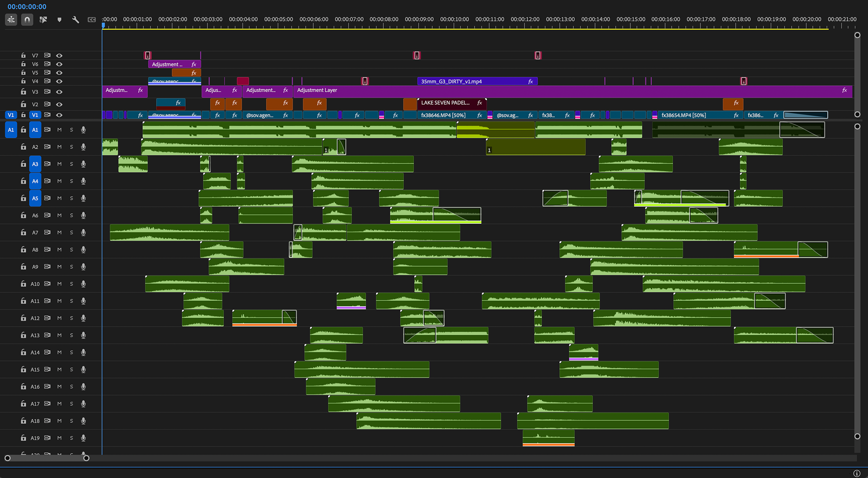Solo audio track A19

pos(71,438)
